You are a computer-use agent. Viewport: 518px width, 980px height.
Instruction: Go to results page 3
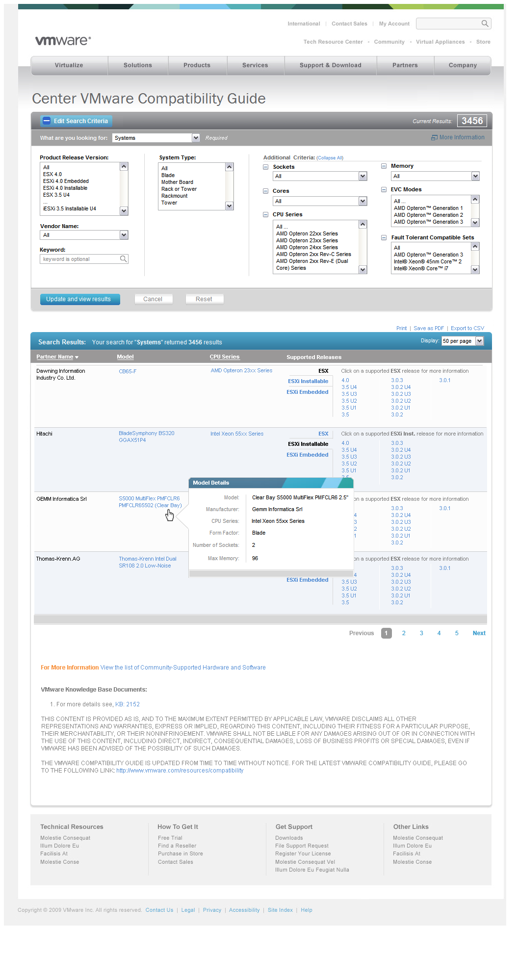[x=421, y=633]
